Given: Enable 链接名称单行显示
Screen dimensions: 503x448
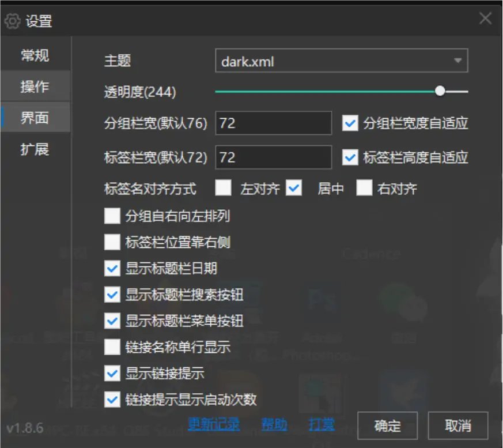Looking at the screenshot, I should (112, 347).
